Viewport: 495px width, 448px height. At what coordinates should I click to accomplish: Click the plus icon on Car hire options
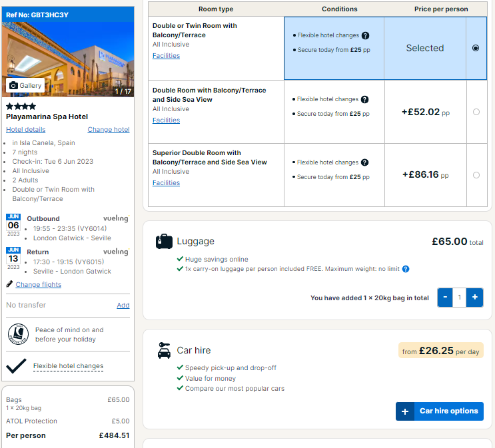pos(405,411)
